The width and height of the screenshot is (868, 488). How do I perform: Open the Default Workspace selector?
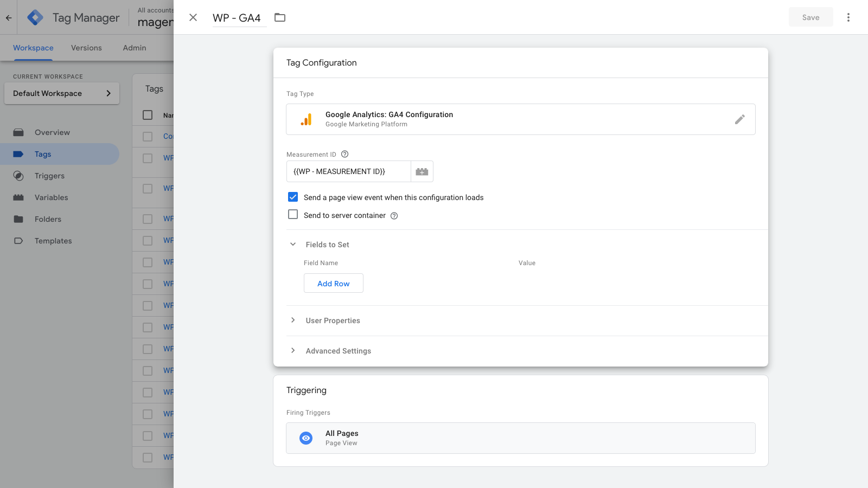[x=62, y=93]
